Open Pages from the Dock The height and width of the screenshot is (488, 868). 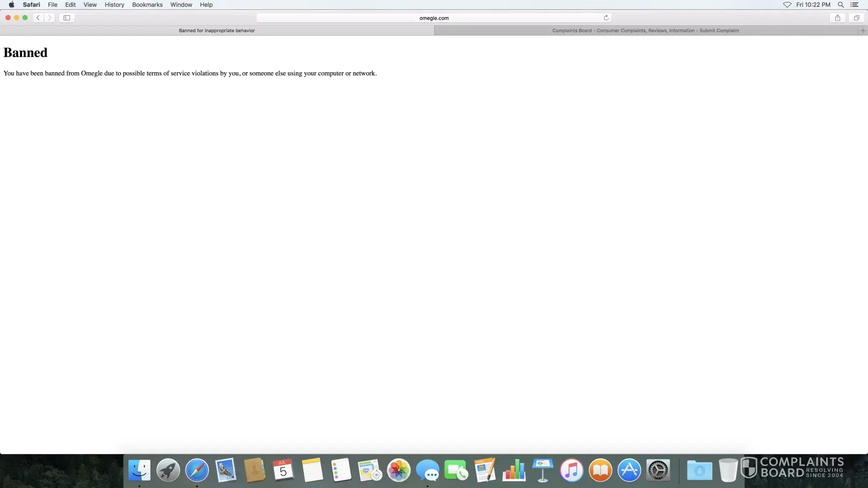point(485,470)
